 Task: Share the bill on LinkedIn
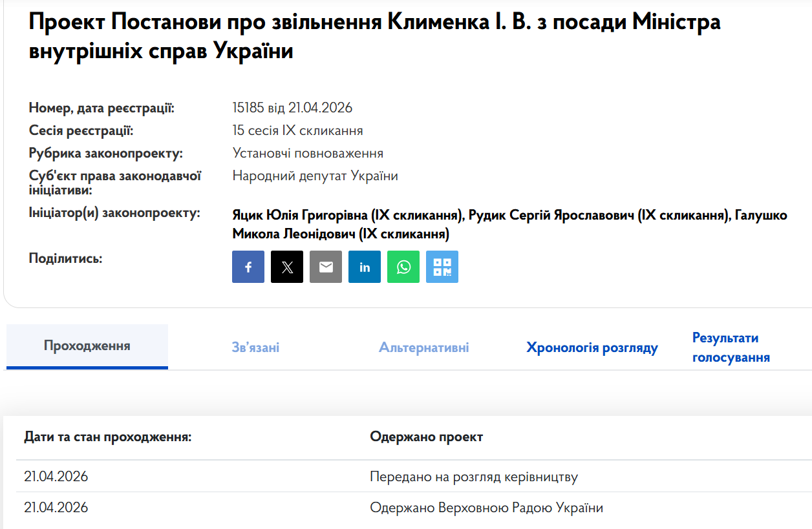tap(365, 267)
